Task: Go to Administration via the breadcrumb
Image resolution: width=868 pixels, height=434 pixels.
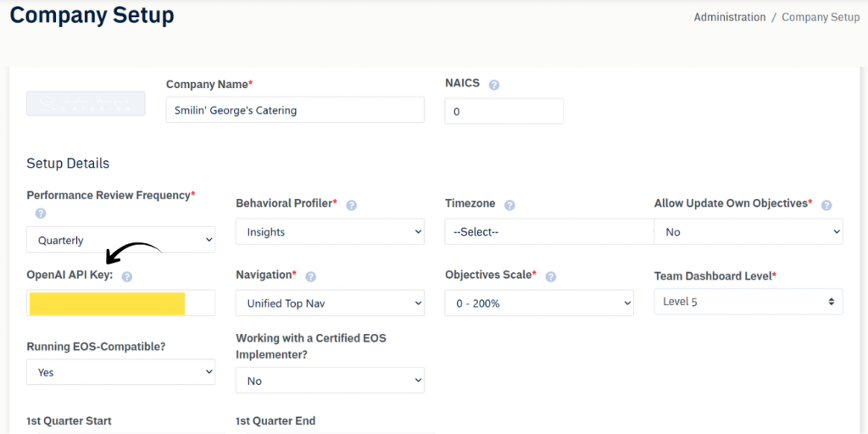Action: point(729,17)
